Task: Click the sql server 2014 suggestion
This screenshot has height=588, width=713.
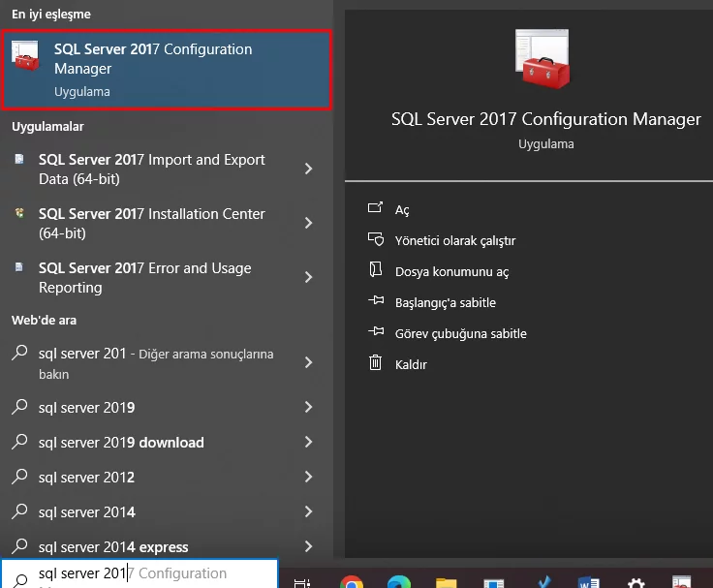Action: point(87,512)
